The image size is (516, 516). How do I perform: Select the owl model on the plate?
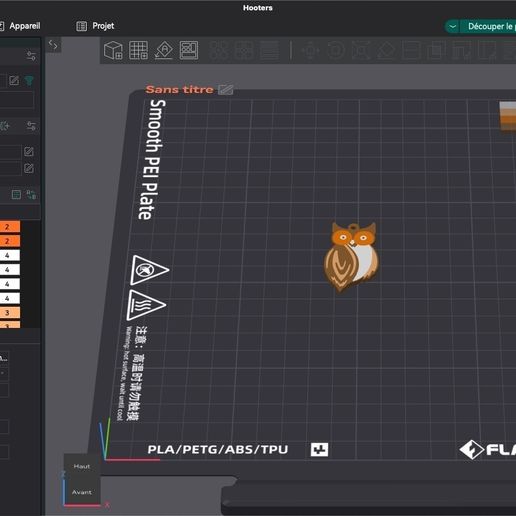coord(351,257)
